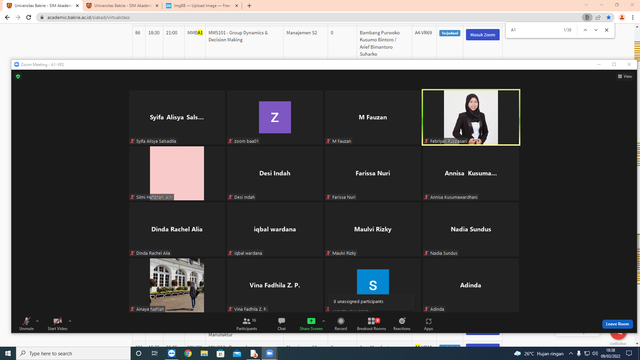Click the iqbal wardana participant tile
The image size is (640, 360).
(275, 229)
